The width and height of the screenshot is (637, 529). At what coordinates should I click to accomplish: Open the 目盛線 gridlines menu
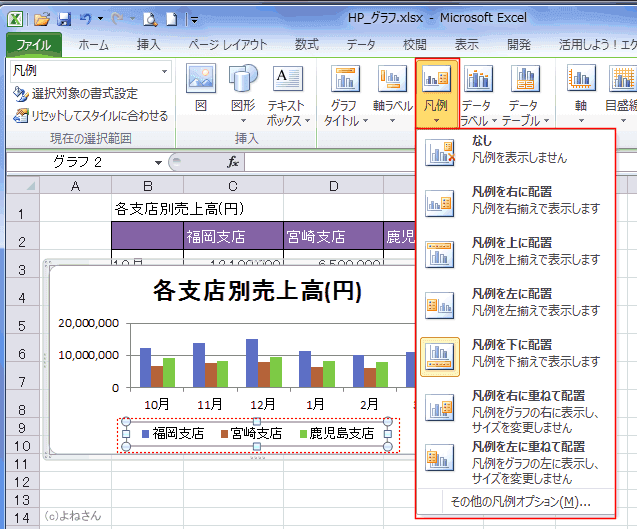pos(622,94)
